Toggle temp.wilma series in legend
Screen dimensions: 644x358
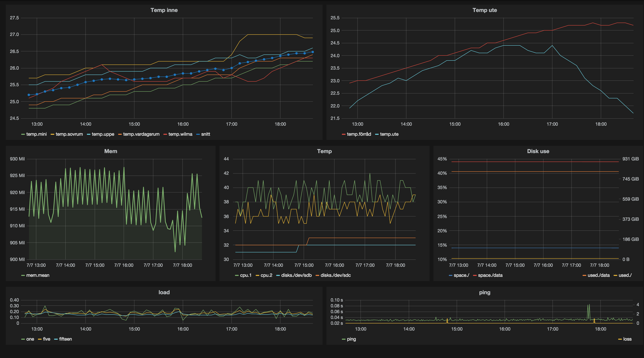pos(180,134)
